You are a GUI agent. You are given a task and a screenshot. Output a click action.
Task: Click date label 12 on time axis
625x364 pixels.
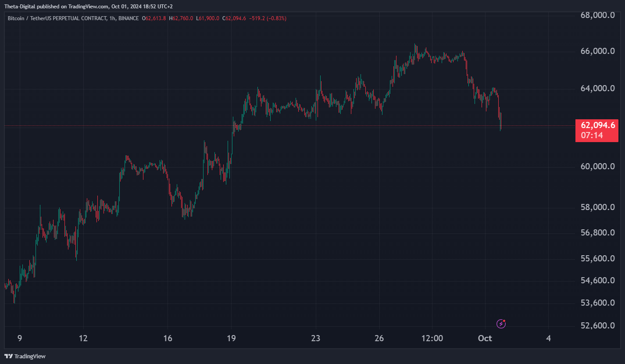point(83,338)
